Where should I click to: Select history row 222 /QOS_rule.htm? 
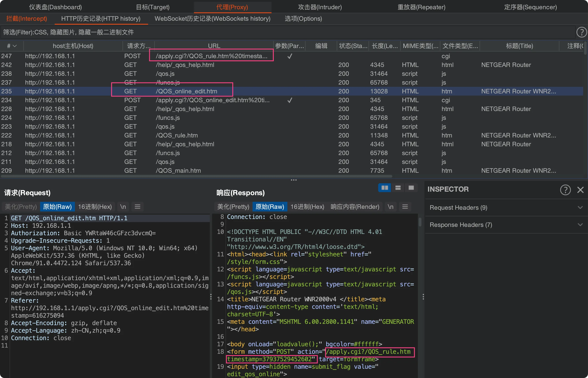(292, 135)
